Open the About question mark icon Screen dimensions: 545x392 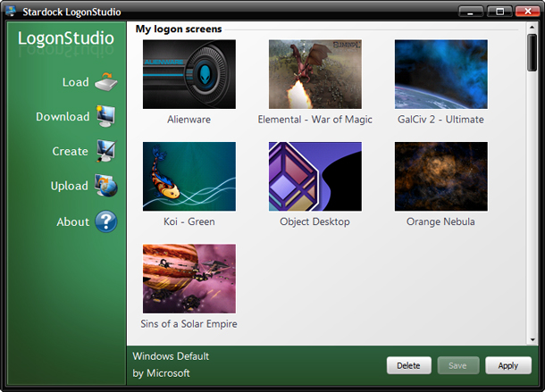tap(106, 221)
